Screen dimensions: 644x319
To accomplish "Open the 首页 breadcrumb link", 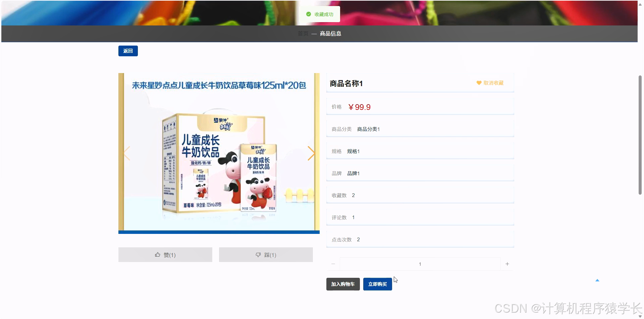I will pyautogui.click(x=303, y=34).
